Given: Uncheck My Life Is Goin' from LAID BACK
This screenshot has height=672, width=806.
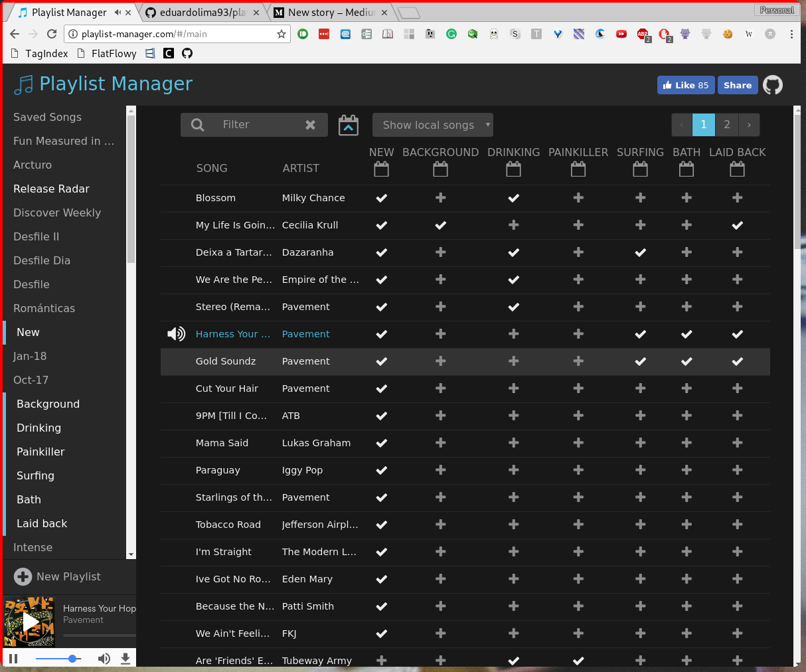Looking at the screenshot, I should 737,225.
